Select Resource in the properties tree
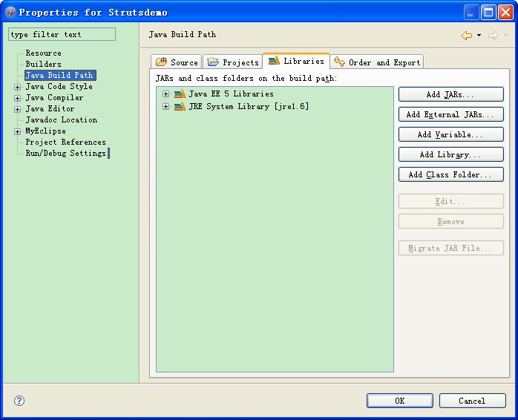Screen dimensions: 518x420 pyautogui.click(x=43, y=53)
